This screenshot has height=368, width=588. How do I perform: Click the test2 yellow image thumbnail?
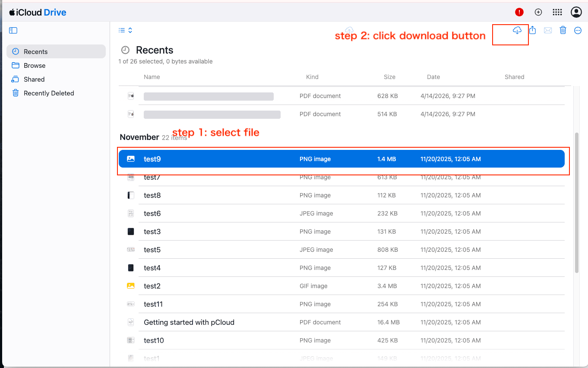(131, 286)
